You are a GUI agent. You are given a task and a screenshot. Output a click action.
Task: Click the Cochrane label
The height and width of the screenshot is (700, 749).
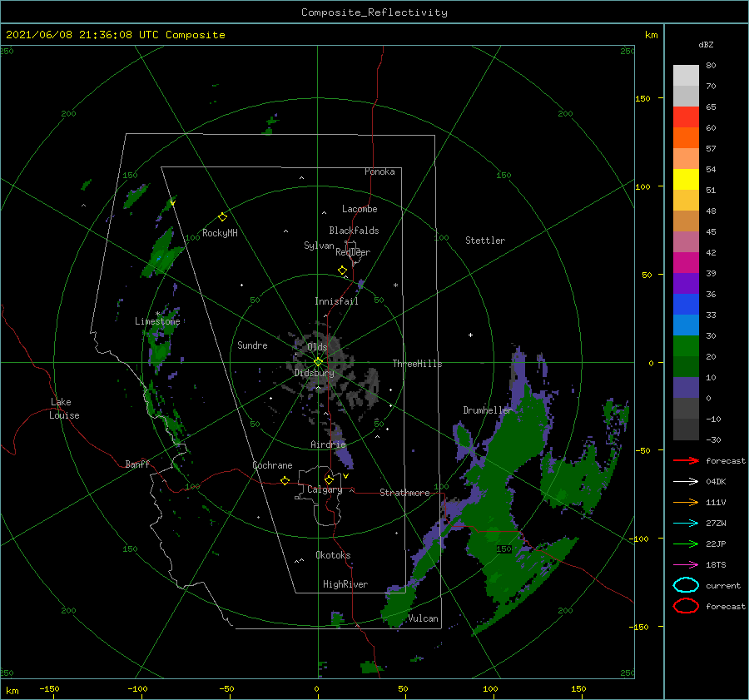pyautogui.click(x=272, y=465)
